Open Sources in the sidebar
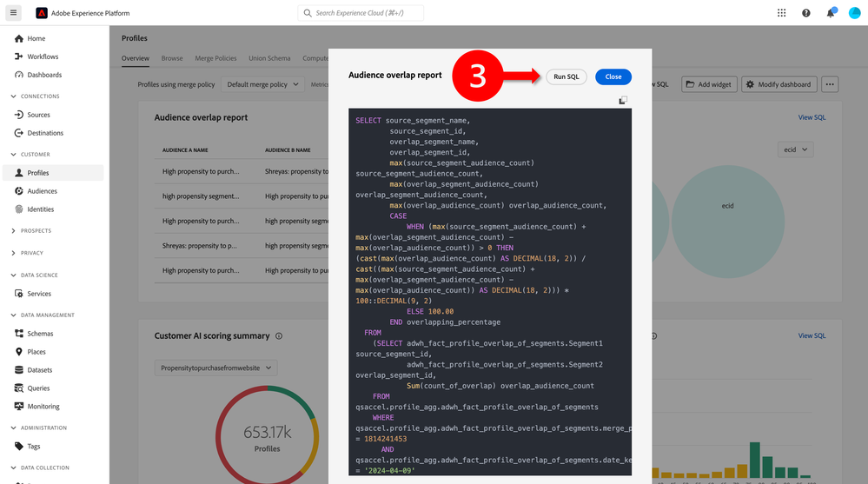 [x=38, y=115]
